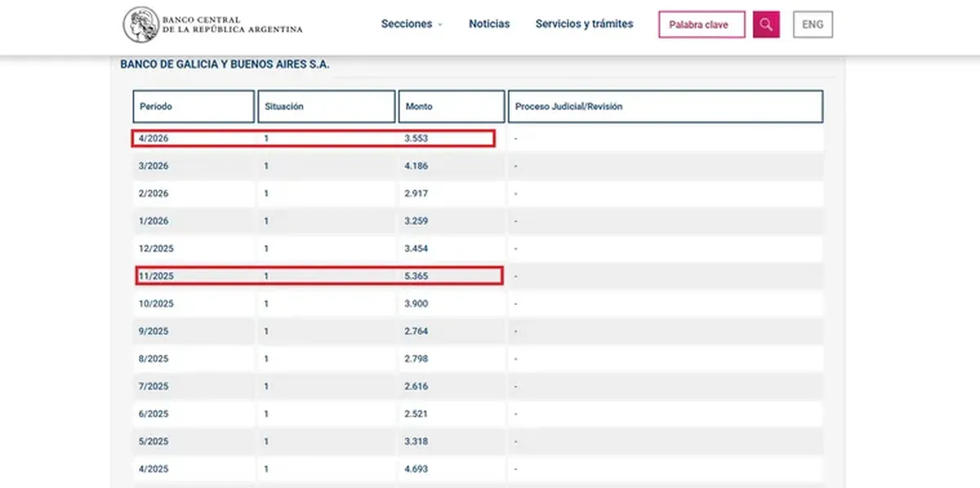Click amount 2.521 in the table
Viewport: 980px width, 488px height.
tap(416, 414)
